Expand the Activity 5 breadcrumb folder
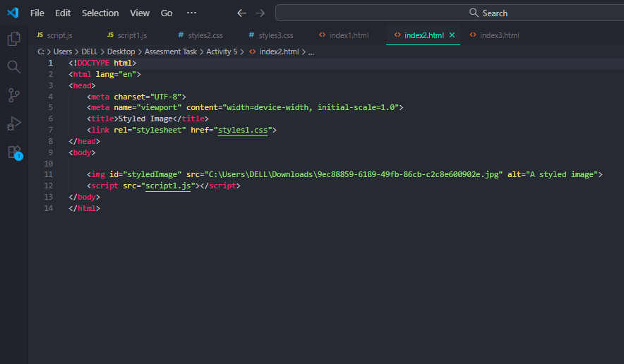 (x=222, y=51)
